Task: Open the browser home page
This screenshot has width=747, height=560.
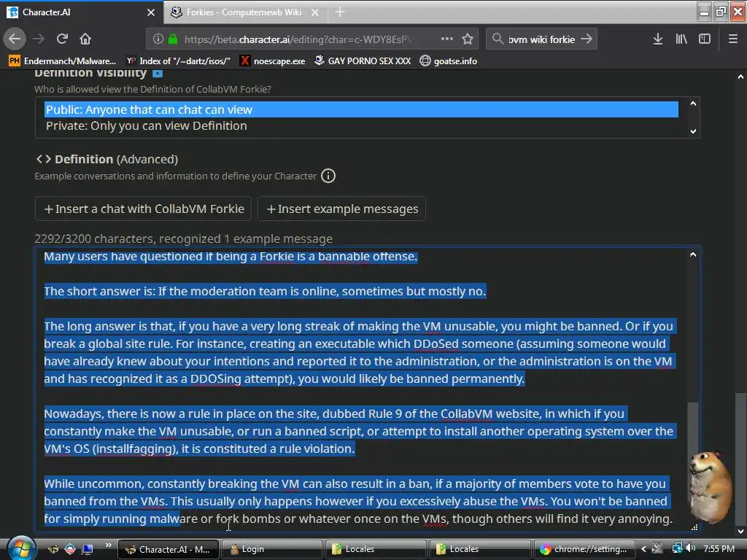Action: click(x=85, y=39)
